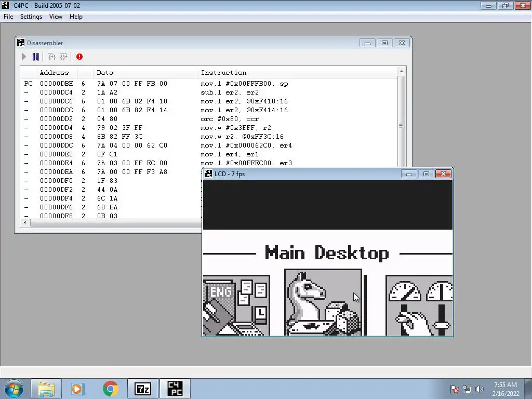
Task: Click the disassembler scroll-up arrow
Action: click(402, 71)
